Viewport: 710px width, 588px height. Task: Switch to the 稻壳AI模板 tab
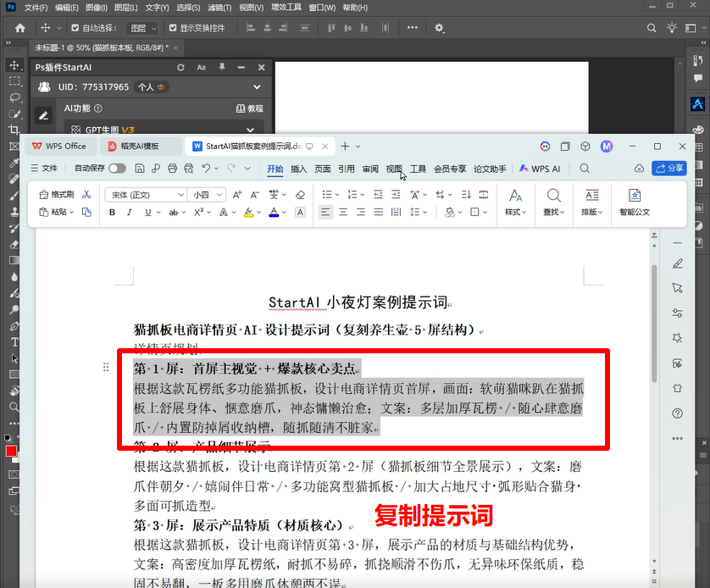point(139,147)
